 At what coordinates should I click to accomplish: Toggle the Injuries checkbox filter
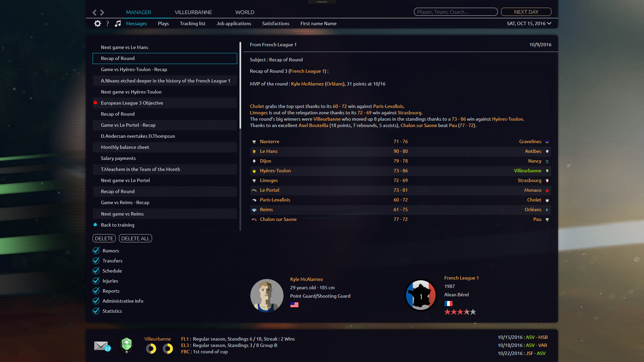point(96,281)
